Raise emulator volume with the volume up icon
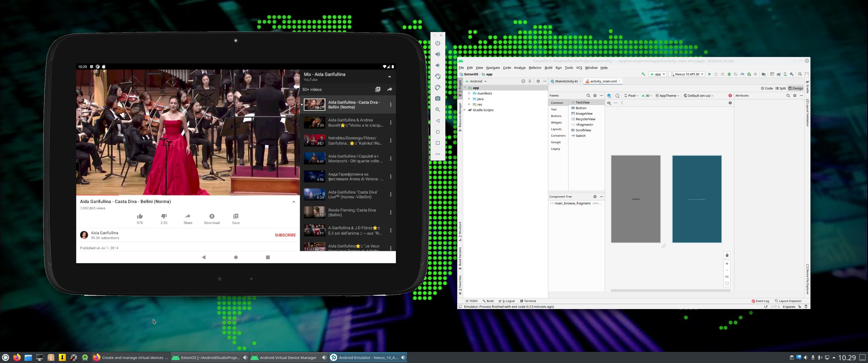Viewport: 868px width, 363px height. tap(438, 54)
